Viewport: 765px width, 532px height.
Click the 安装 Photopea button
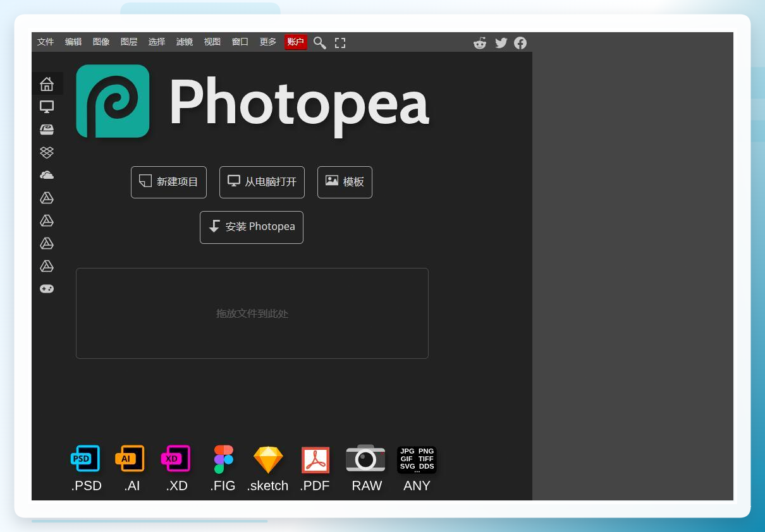[252, 227]
